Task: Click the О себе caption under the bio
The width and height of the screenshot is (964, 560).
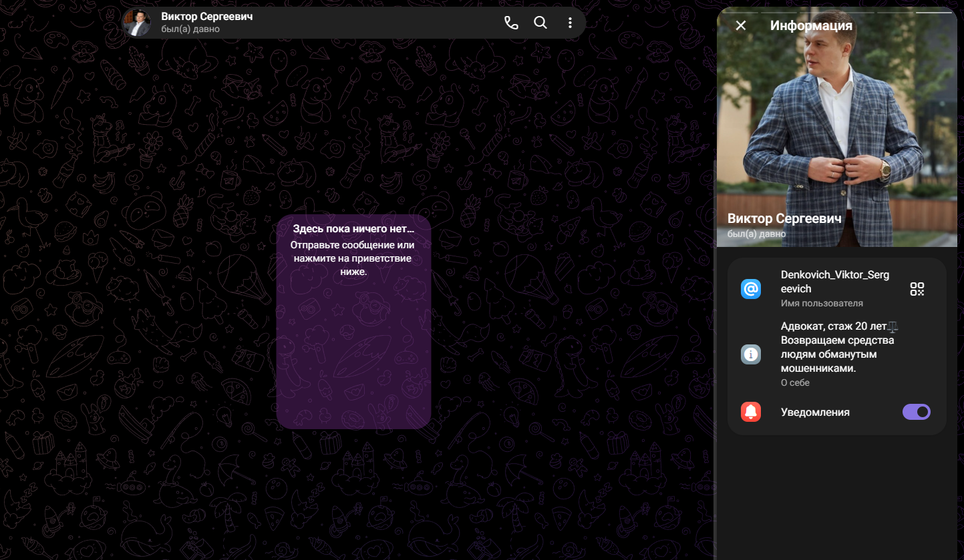Action: pos(795,383)
